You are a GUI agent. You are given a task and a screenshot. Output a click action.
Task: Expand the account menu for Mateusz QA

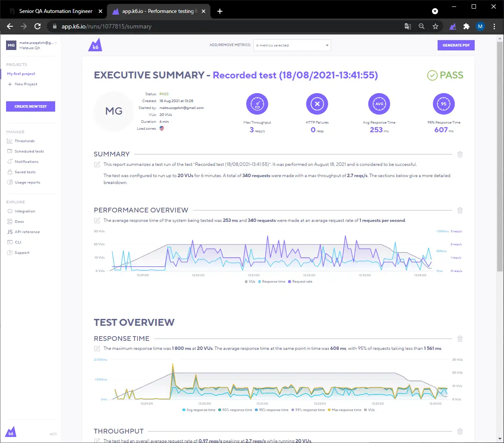[56, 43]
